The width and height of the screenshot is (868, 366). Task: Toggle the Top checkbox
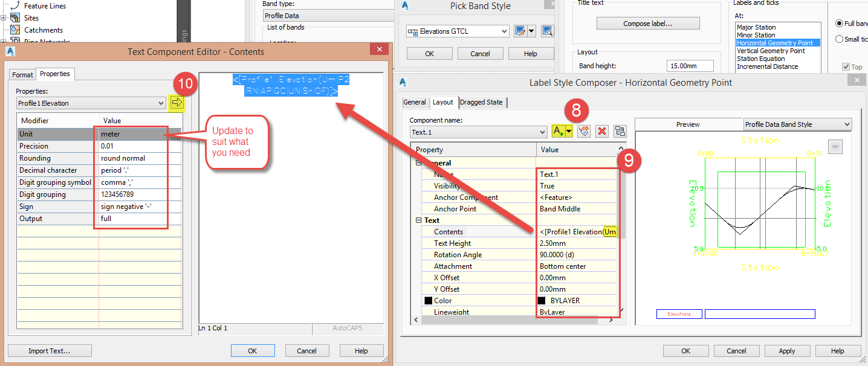pos(846,67)
